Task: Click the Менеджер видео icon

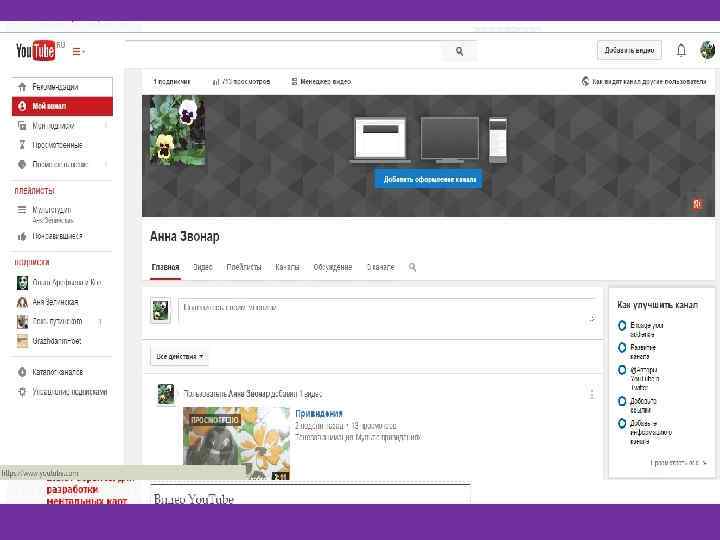Action: [294, 81]
